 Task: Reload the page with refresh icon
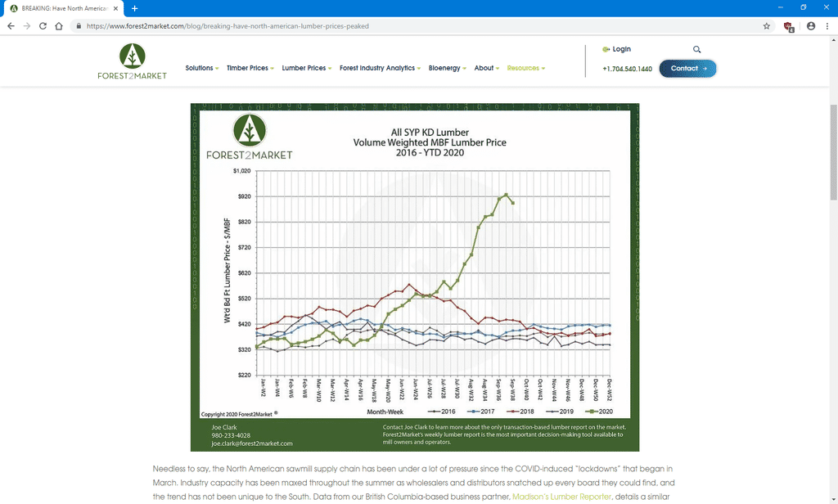click(43, 25)
